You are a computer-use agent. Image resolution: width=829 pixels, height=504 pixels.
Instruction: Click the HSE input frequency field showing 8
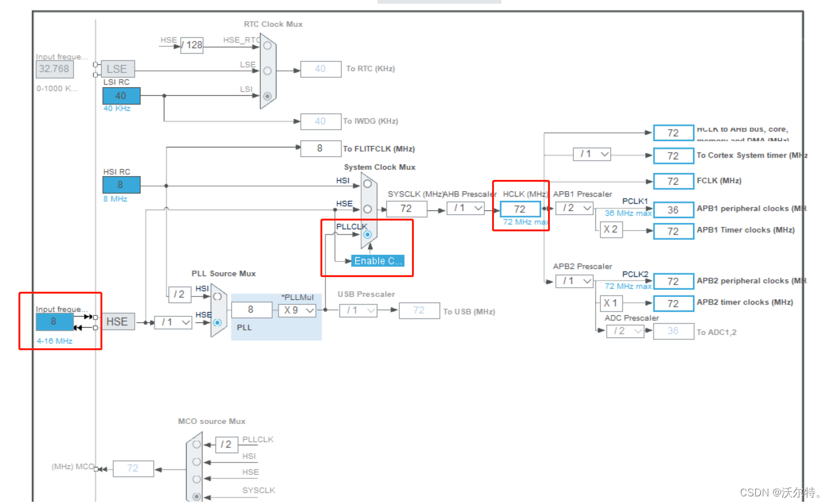[x=54, y=322]
